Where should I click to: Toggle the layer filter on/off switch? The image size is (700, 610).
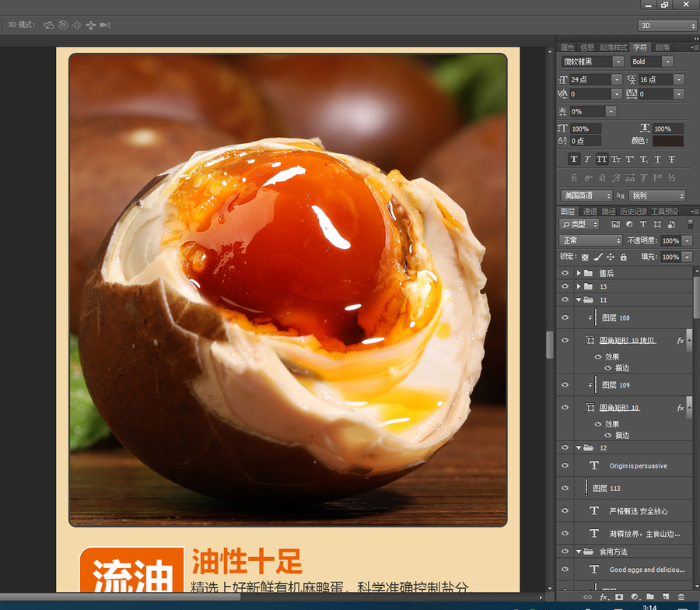(690, 224)
